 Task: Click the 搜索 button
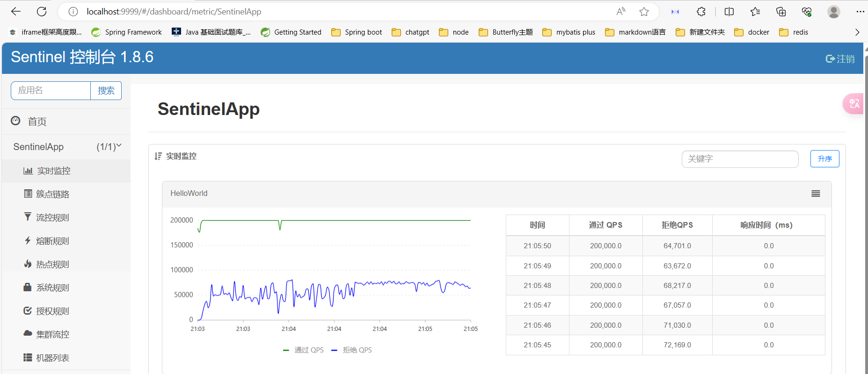click(106, 91)
